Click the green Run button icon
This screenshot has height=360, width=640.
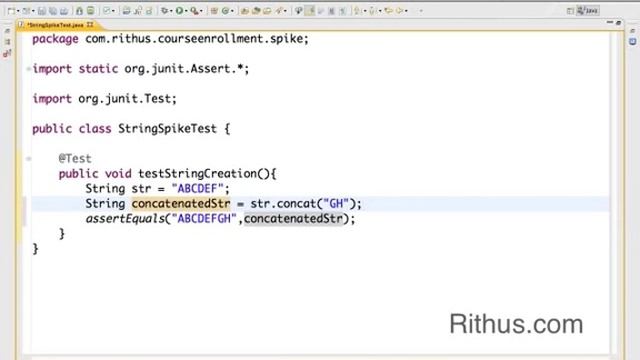[x=180, y=11]
